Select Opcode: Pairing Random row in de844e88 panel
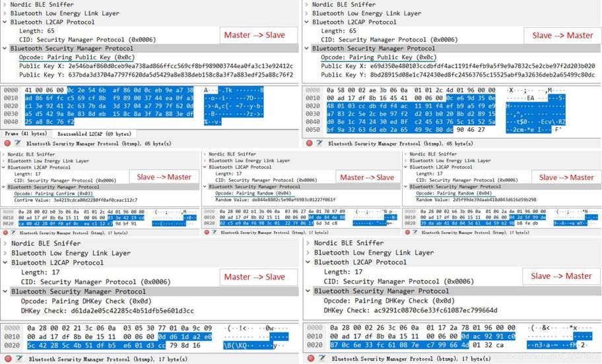This screenshot has width=602, height=364. (253, 193)
